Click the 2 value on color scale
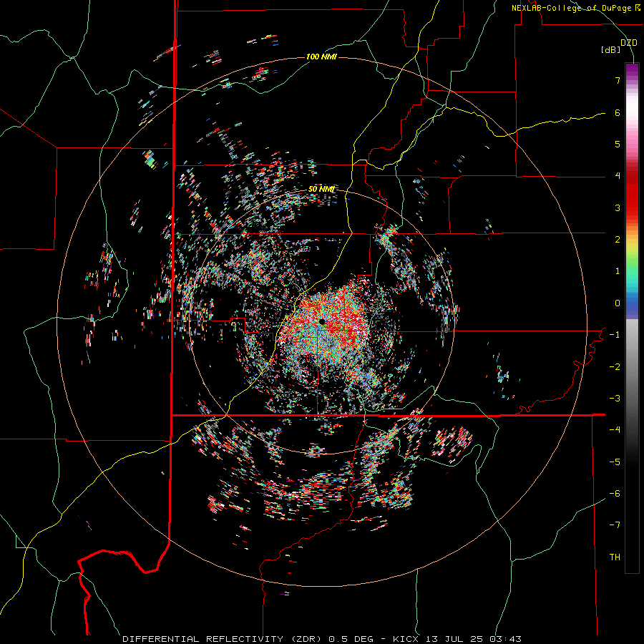This screenshot has height=644, width=644. point(618,240)
